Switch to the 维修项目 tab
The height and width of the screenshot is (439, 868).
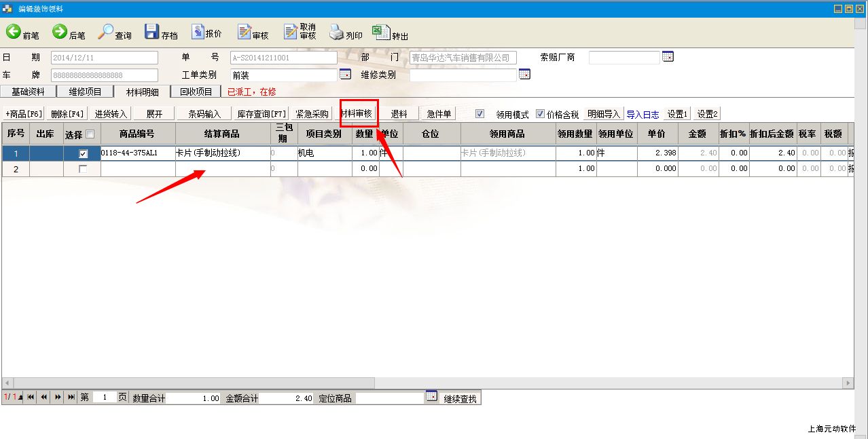tap(85, 92)
